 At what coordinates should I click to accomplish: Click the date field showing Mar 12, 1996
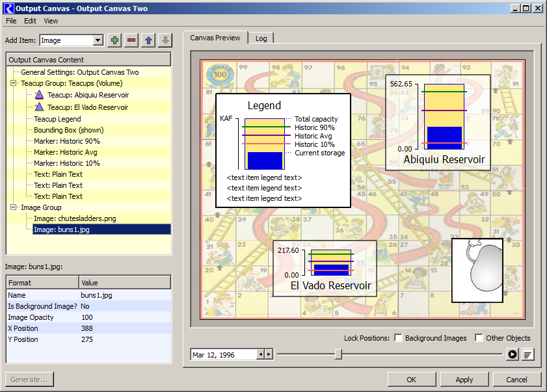click(224, 355)
